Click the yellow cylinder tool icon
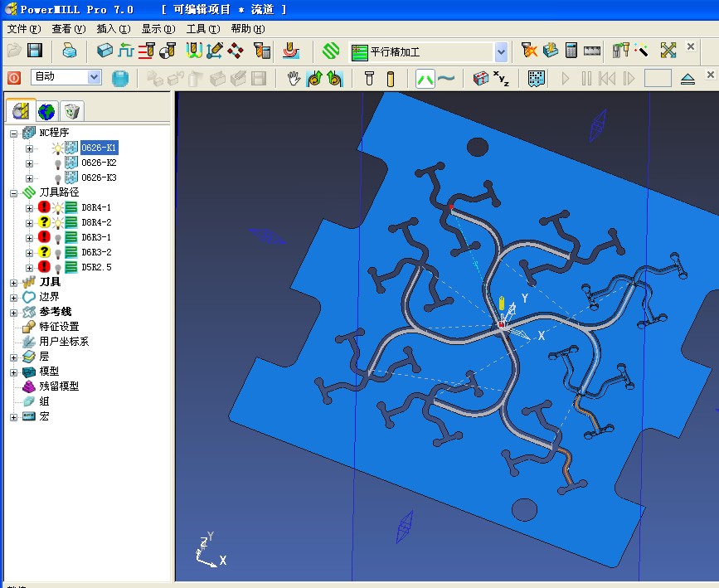Screen dimensions: 719x588 [391, 79]
